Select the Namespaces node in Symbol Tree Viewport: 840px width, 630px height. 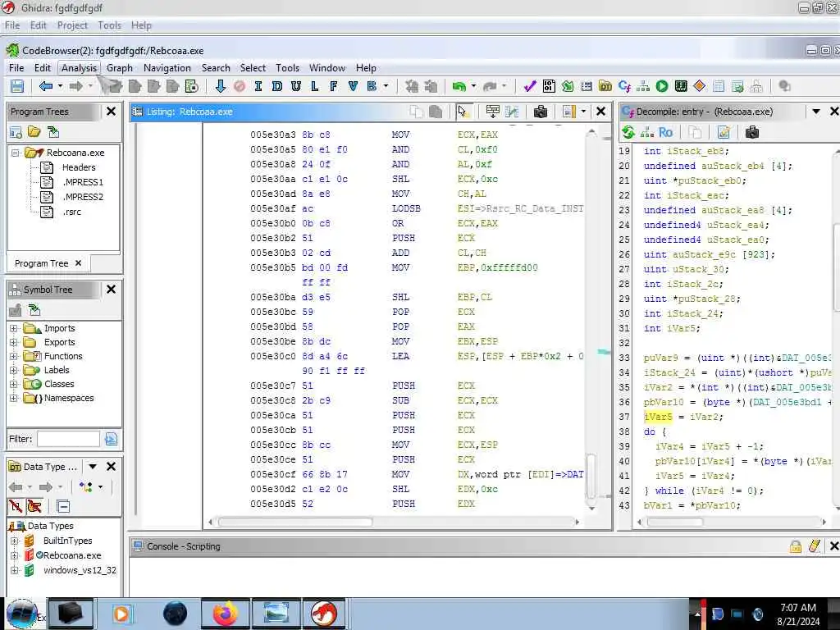click(x=69, y=398)
